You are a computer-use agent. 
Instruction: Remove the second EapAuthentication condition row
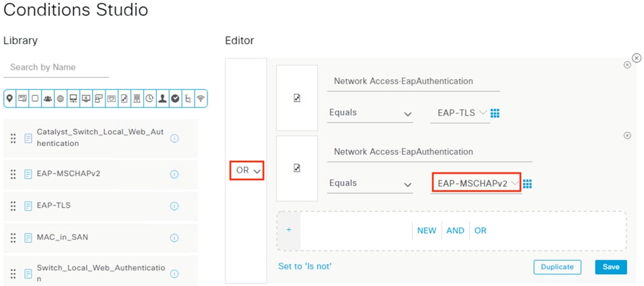(627, 136)
